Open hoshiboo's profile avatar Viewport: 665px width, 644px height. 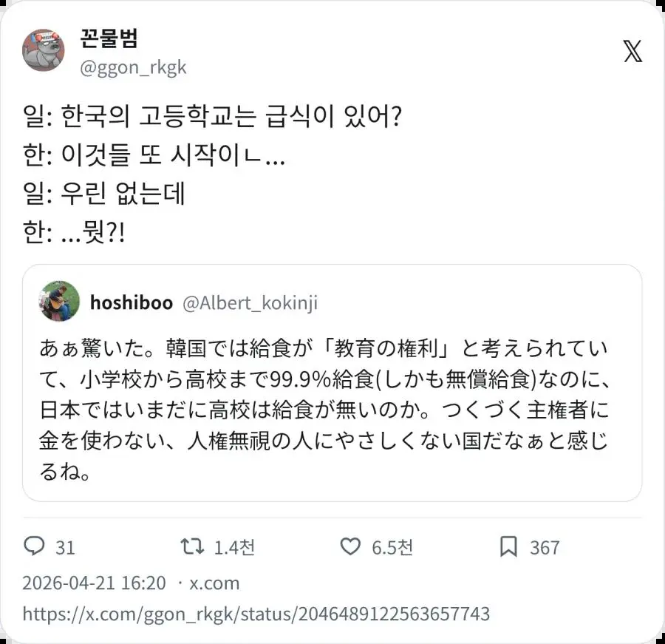click(59, 302)
